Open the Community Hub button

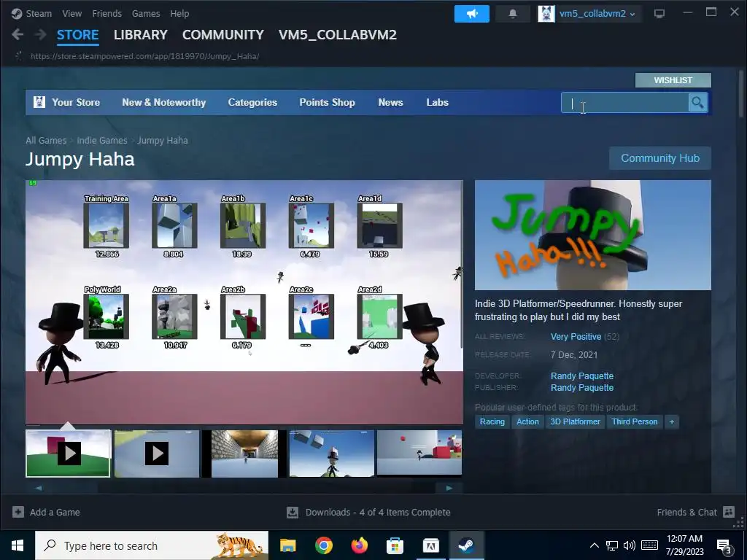tap(659, 158)
